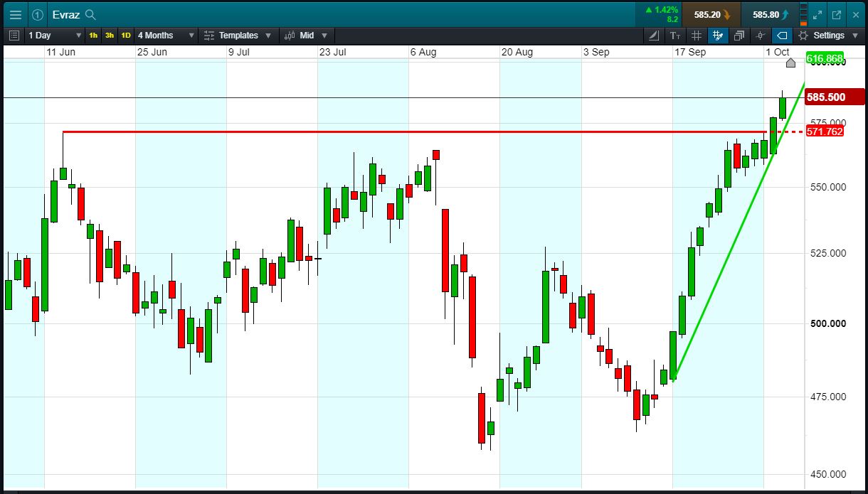
Task: Open the Mid price type dropdown
Action: pyautogui.click(x=307, y=35)
